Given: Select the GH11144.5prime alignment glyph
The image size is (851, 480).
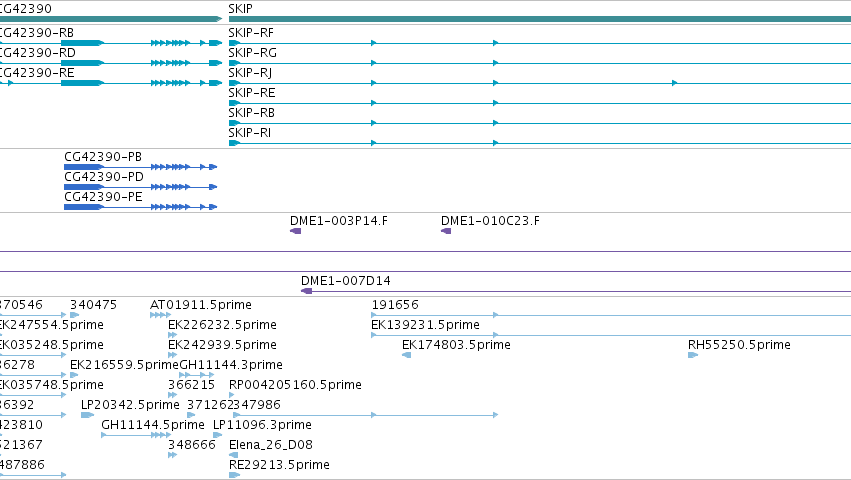Looking at the screenshot, I should (x=136, y=435).
